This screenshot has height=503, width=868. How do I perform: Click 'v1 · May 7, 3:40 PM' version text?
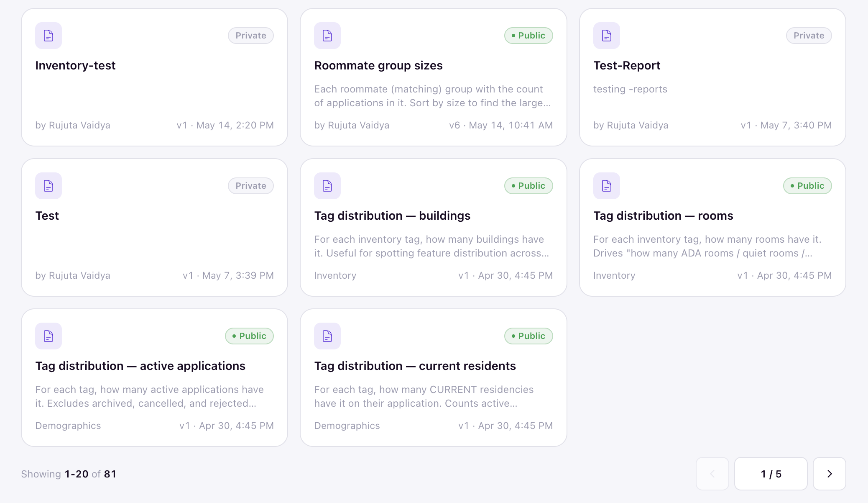[786, 125]
